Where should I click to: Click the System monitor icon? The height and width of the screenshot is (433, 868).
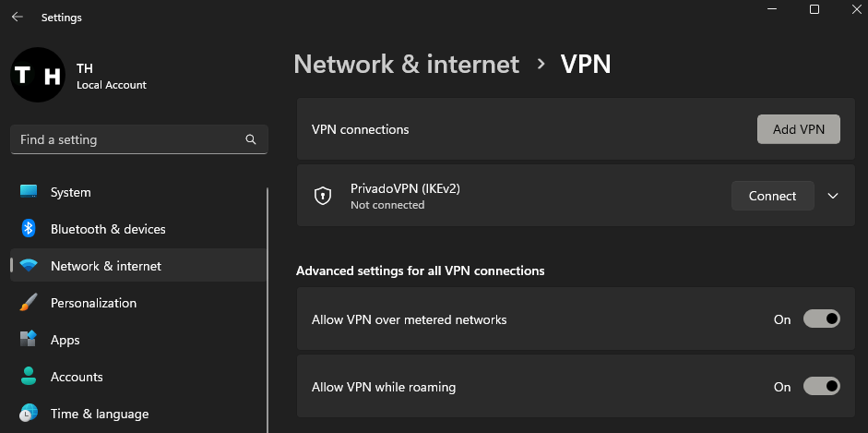(x=29, y=192)
